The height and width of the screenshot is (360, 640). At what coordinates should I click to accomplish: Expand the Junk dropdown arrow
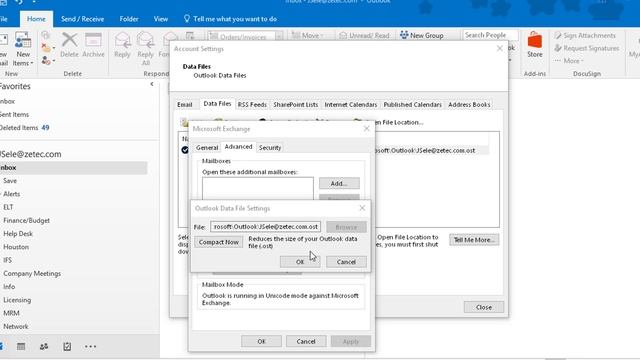[53, 61]
